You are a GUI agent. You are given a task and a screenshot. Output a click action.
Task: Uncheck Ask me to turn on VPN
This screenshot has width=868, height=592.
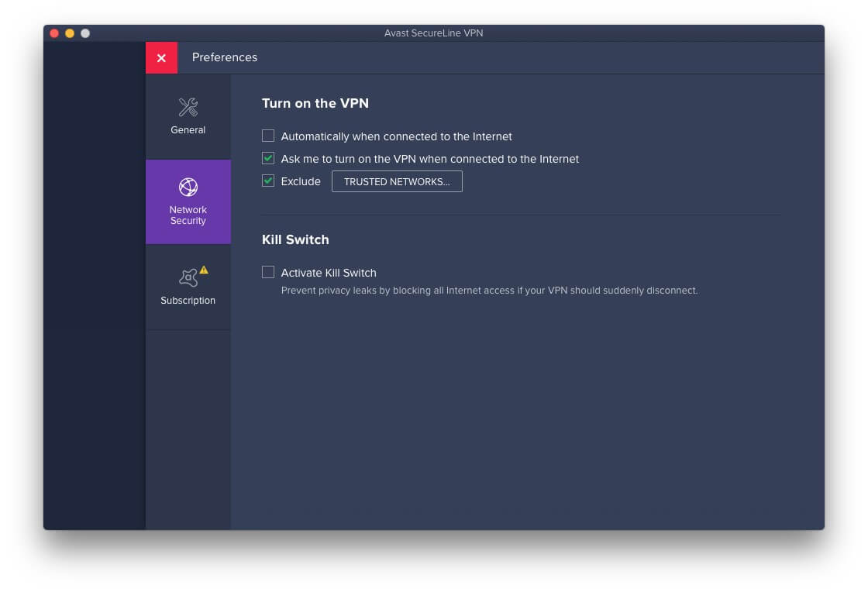tap(268, 158)
